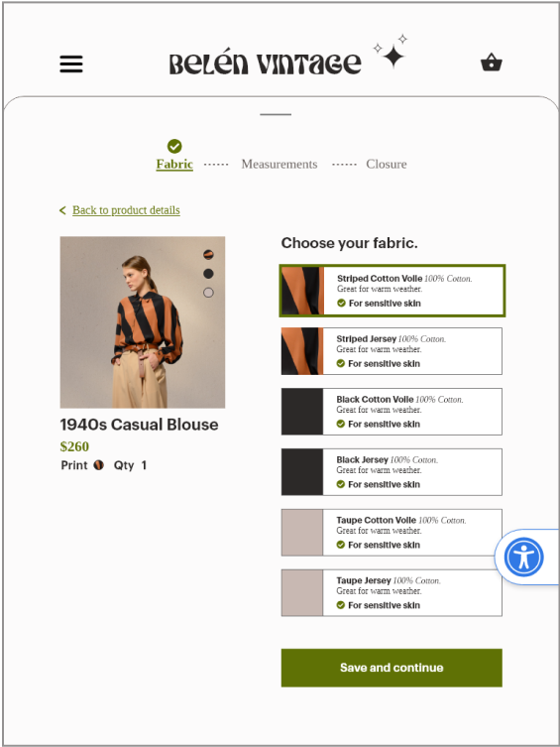
Task: Click Back to product details link
Action: [126, 210]
